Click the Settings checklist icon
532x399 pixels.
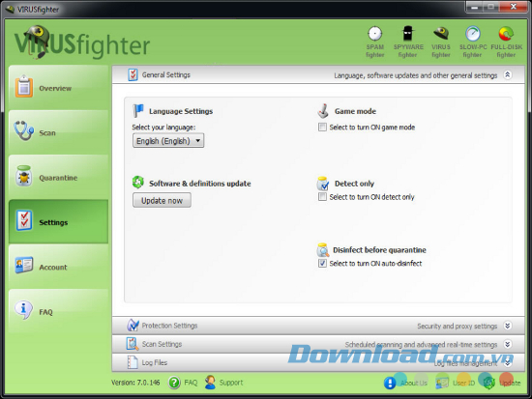pyautogui.click(x=24, y=220)
